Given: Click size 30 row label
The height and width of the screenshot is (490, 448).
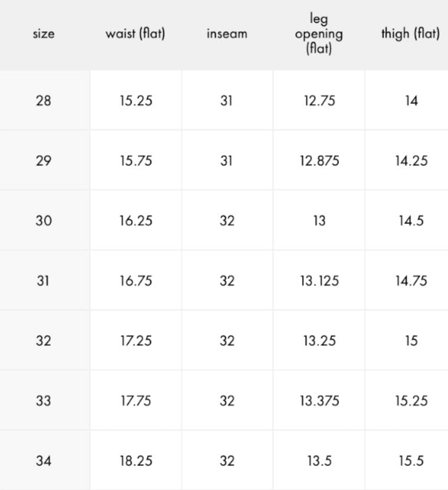Looking at the screenshot, I should [x=43, y=221].
